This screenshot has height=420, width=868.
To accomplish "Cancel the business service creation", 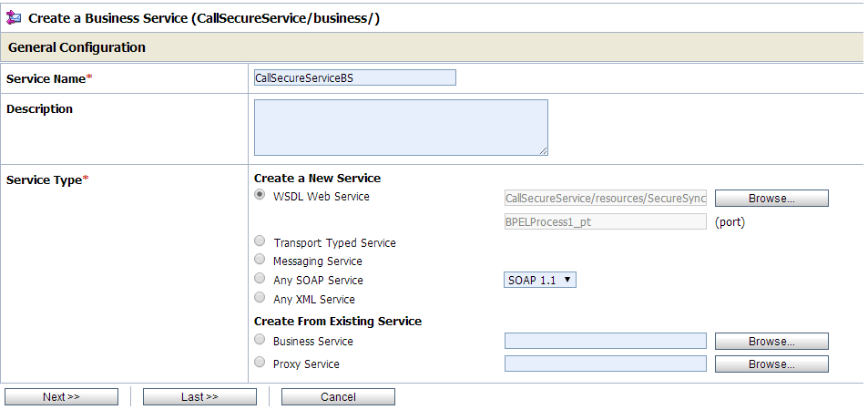I will pos(338,396).
